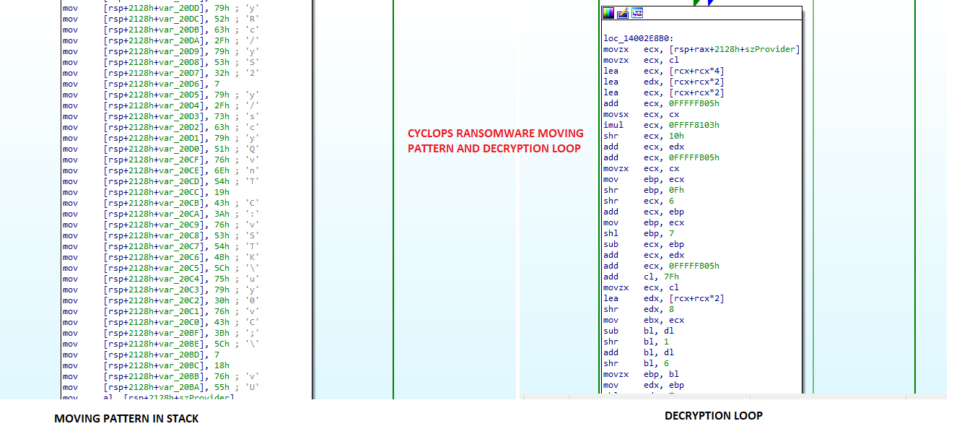
Task: Open the node color picker icon
Action: (x=608, y=13)
